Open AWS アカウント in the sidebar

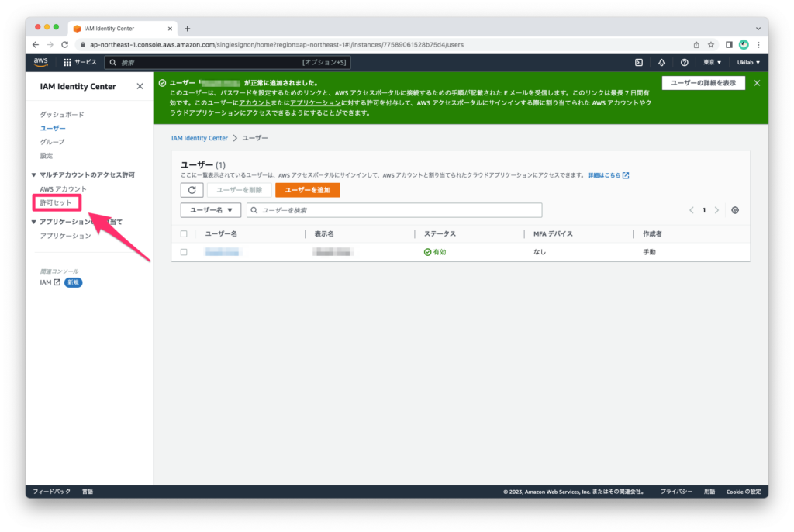click(x=64, y=189)
